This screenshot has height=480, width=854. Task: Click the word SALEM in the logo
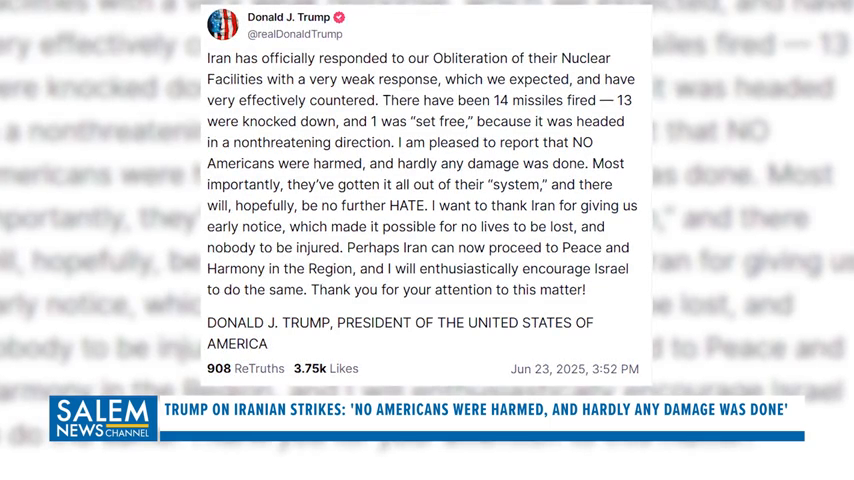click(103, 411)
